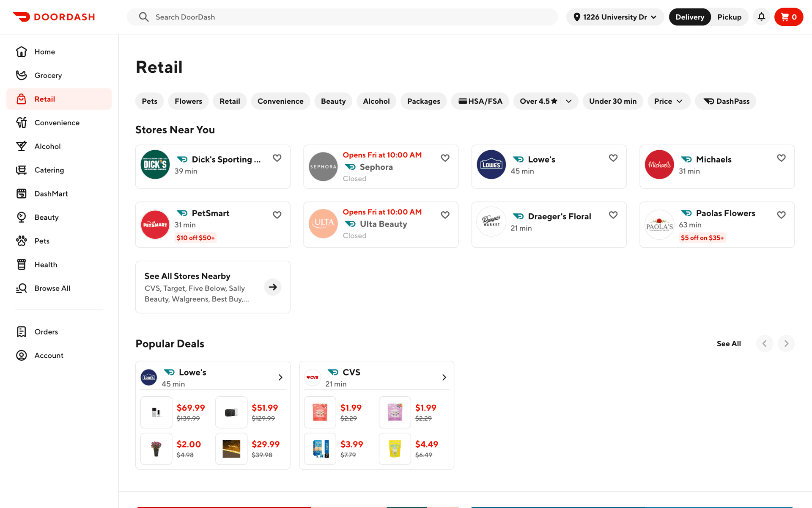
Task: Go to next Popular Deals page
Action: (786, 343)
